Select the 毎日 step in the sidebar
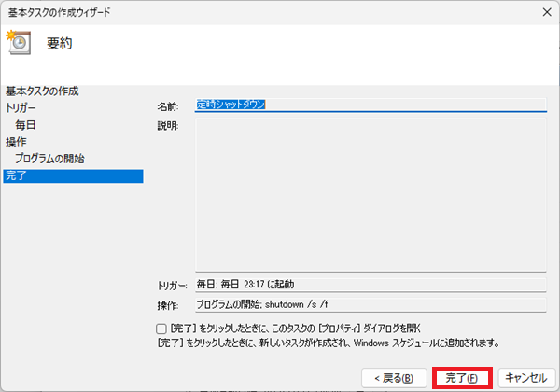The width and height of the screenshot is (560, 392). tap(25, 125)
